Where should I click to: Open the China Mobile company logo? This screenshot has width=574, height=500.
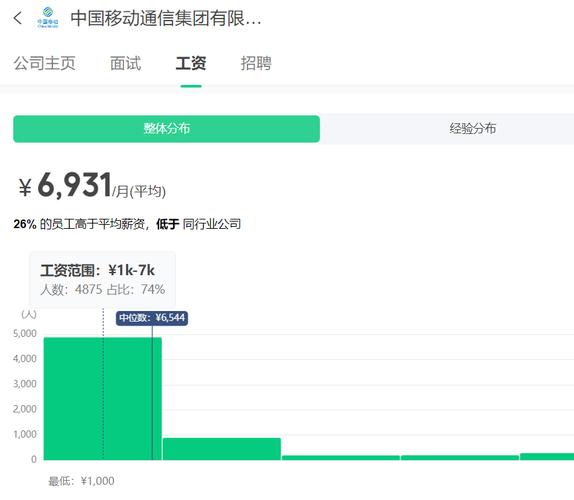point(48,18)
